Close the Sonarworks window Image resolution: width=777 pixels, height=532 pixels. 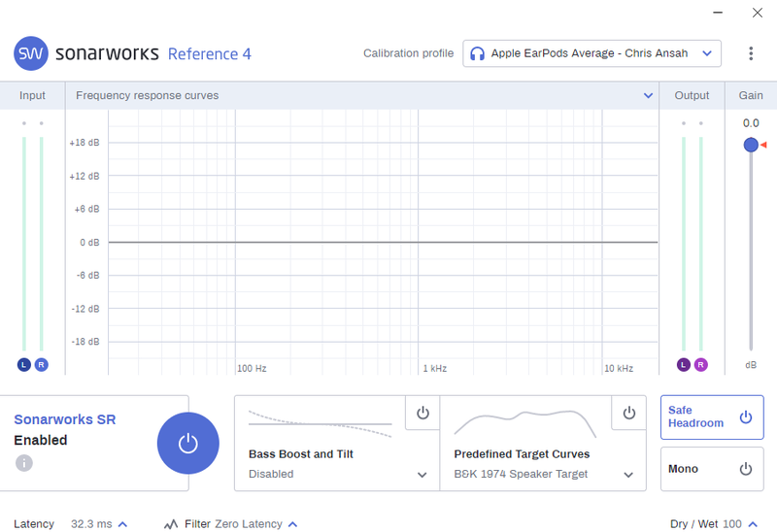(758, 13)
